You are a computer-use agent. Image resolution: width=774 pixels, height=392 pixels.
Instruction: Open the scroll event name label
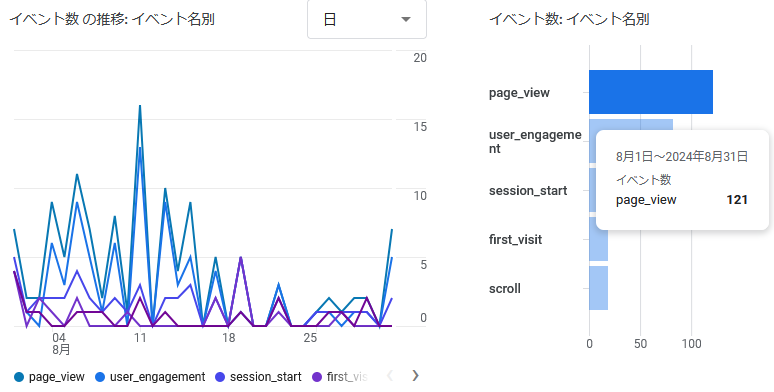coord(504,288)
